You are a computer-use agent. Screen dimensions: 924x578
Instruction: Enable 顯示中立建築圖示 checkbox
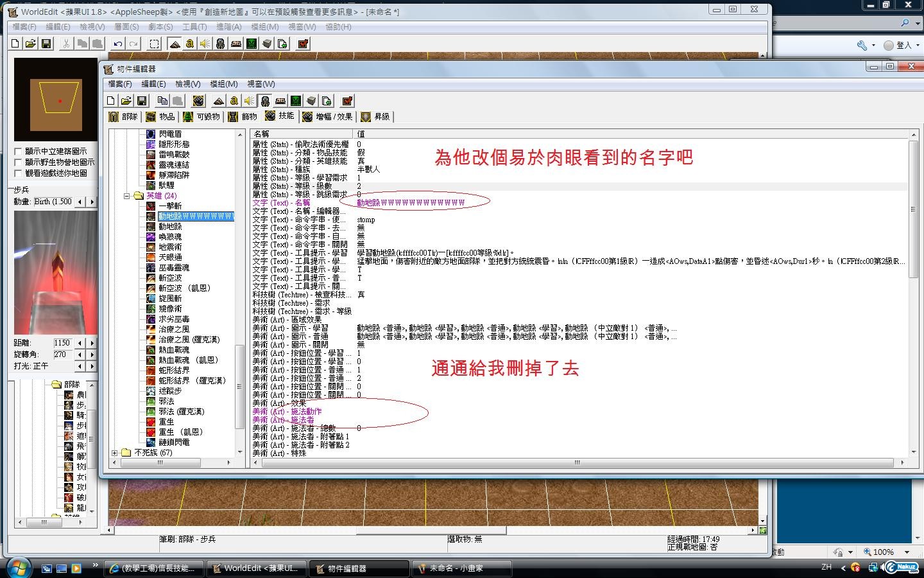pyautogui.click(x=18, y=152)
